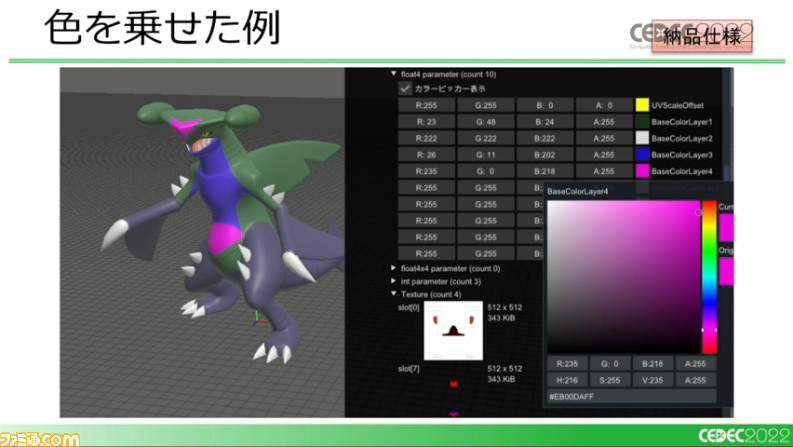Screen dimensions: 793x447
Task: Click the BaseColorLayer4 picker popup title
Action: click(x=578, y=192)
